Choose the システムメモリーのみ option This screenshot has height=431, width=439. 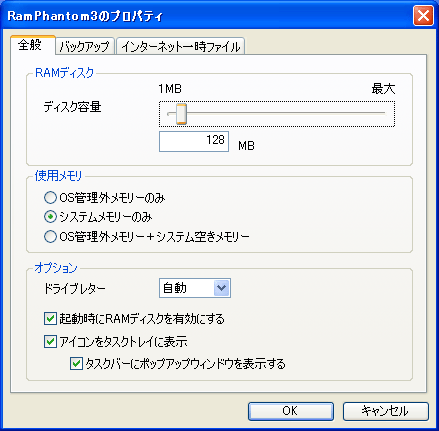[50, 217]
